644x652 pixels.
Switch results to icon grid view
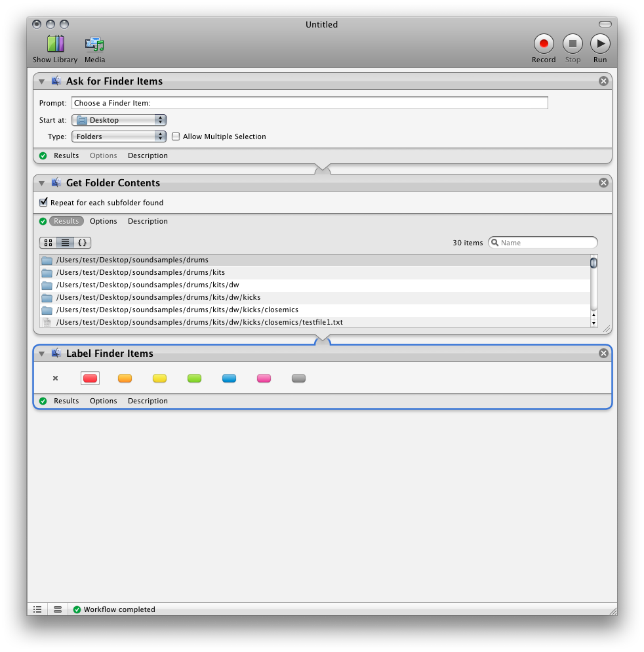coord(49,243)
